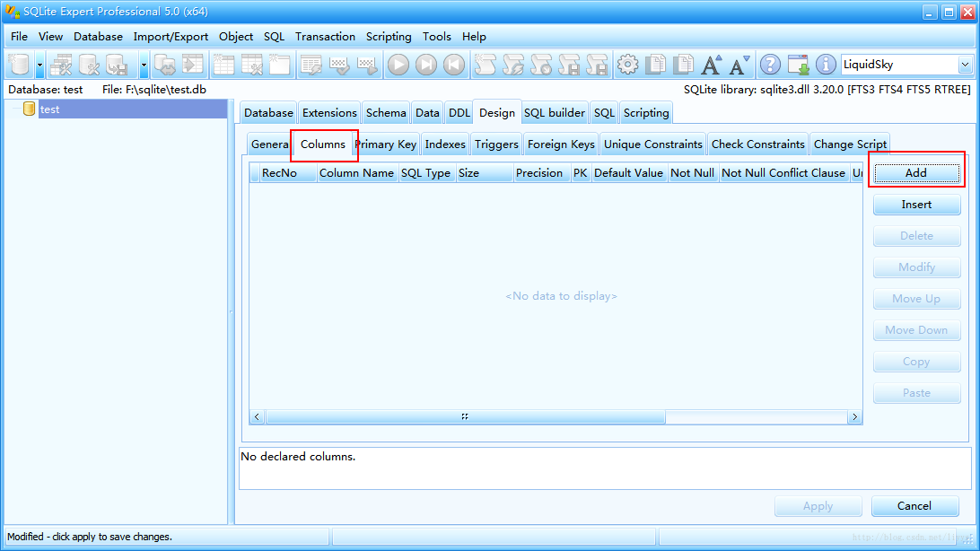Image resolution: width=980 pixels, height=551 pixels.
Task: Click the question mark Help icon
Action: 770,65
